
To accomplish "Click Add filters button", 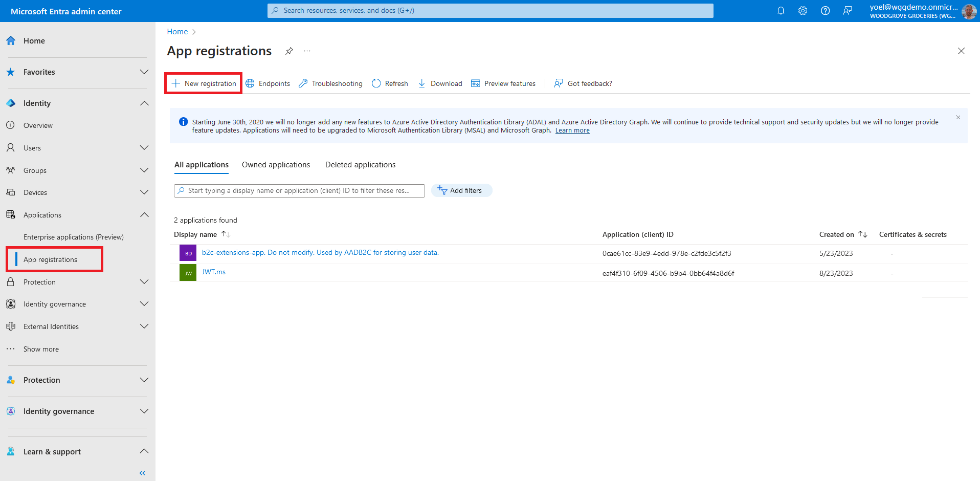I will tap(461, 190).
